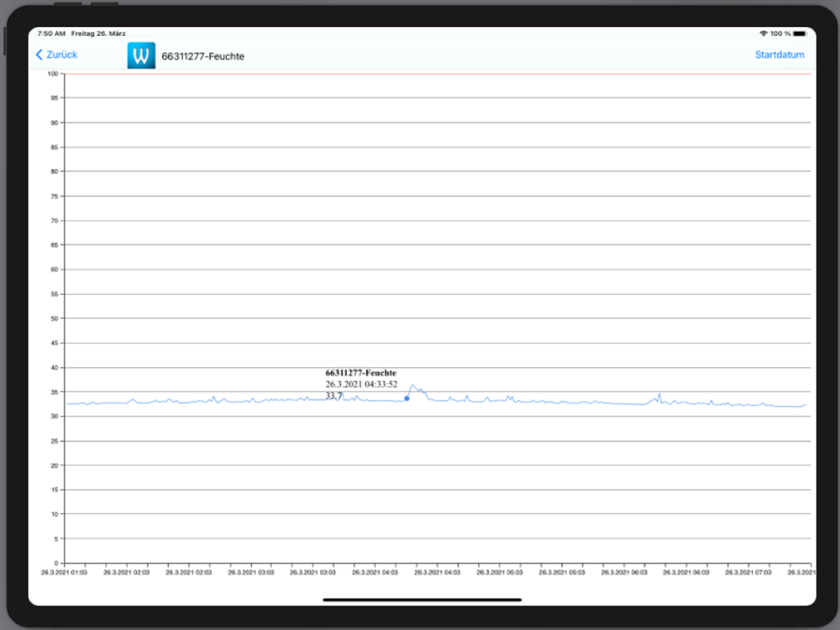Tap the peak in the humidity line
Screen dimensions: 840x630
[412, 386]
